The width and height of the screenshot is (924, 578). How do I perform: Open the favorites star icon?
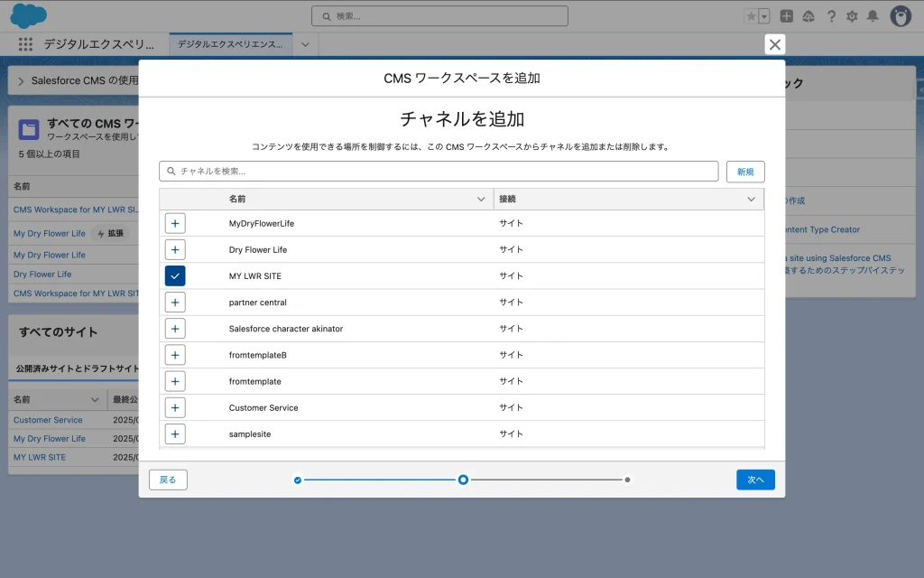pyautogui.click(x=751, y=16)
